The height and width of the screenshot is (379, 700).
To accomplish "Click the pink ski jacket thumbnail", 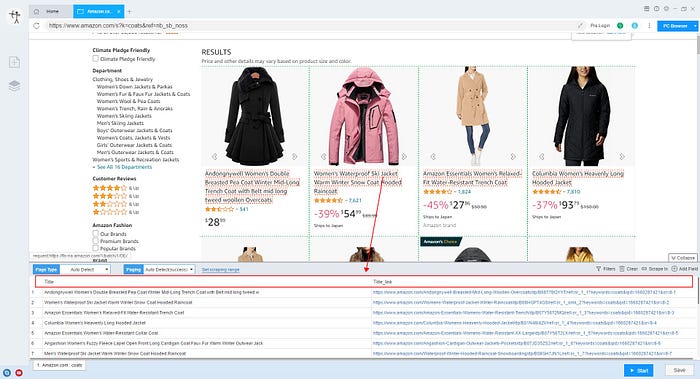I will [363, 116].
